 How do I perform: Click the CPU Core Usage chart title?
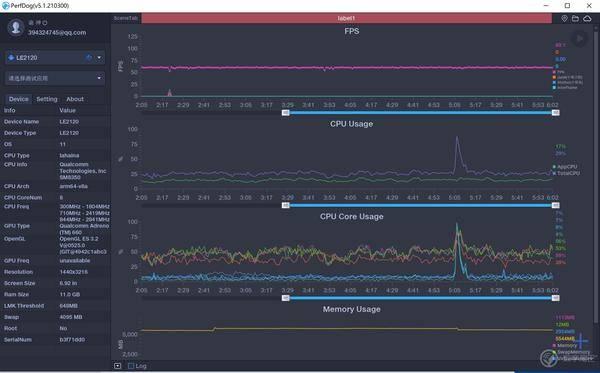tap(352, 217)
